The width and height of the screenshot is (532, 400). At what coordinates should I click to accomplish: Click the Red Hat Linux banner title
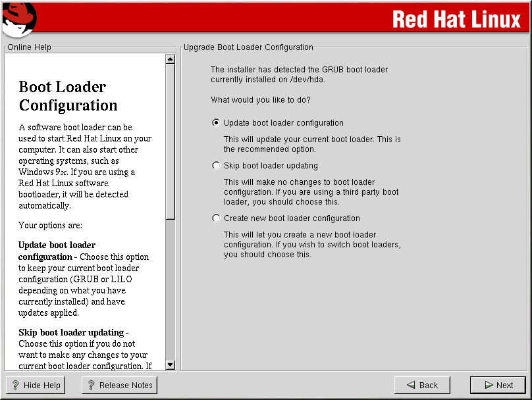coord(456,20)
